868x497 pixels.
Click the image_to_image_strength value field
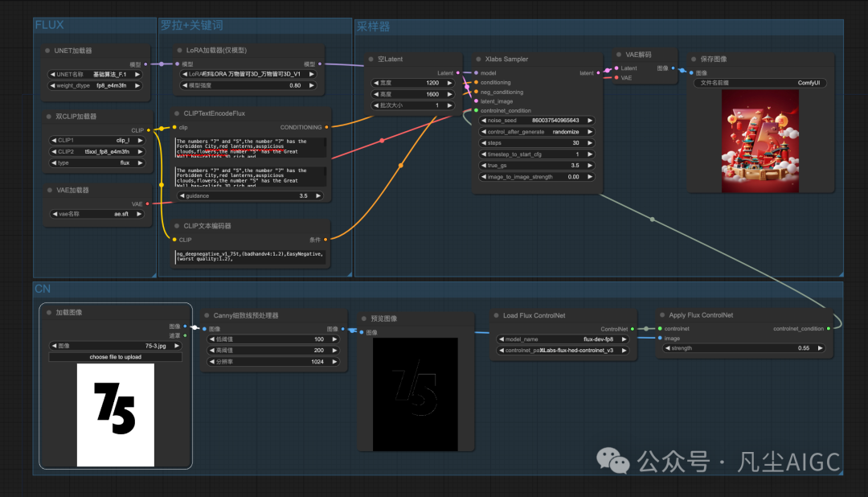[536, 177]
